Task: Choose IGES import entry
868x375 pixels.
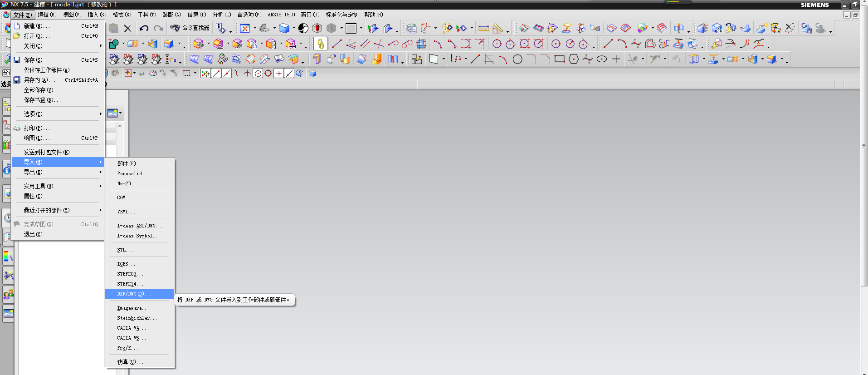Action: (139, 264)
